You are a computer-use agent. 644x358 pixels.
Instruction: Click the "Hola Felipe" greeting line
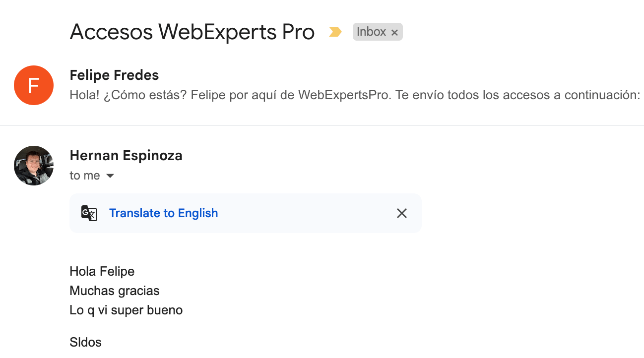click(102, 272)
